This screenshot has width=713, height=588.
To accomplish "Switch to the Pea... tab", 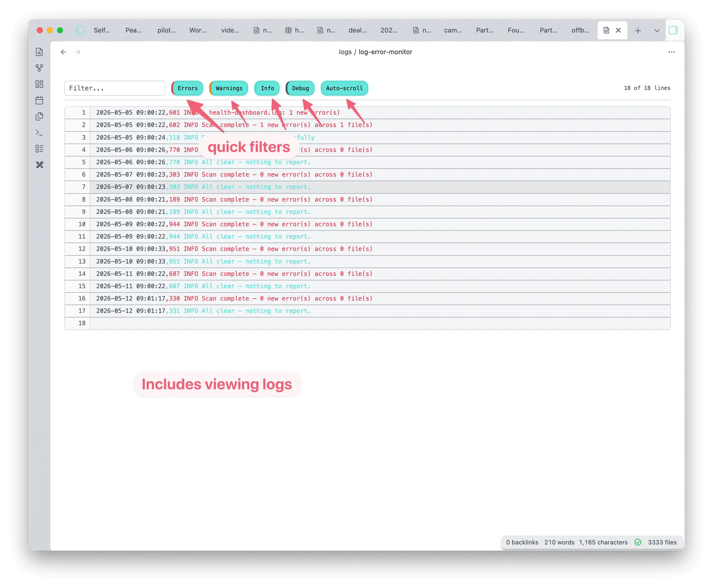I will [x=134, y=30].
